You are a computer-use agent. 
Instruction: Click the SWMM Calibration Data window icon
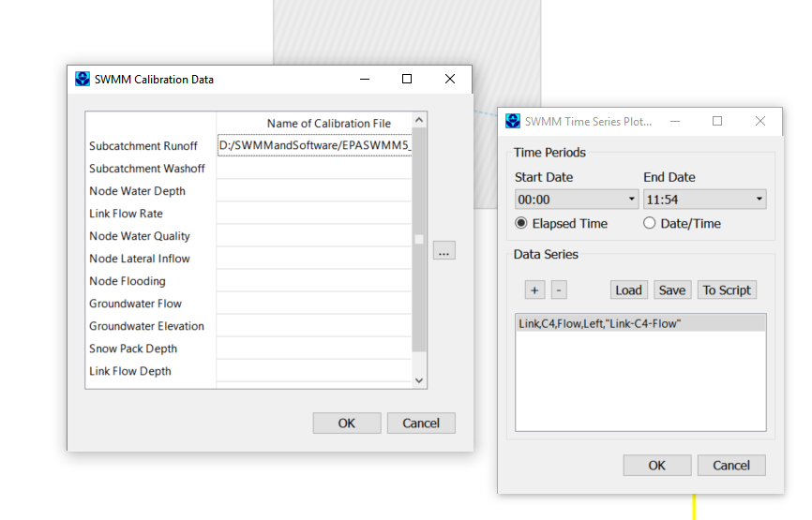83,79
